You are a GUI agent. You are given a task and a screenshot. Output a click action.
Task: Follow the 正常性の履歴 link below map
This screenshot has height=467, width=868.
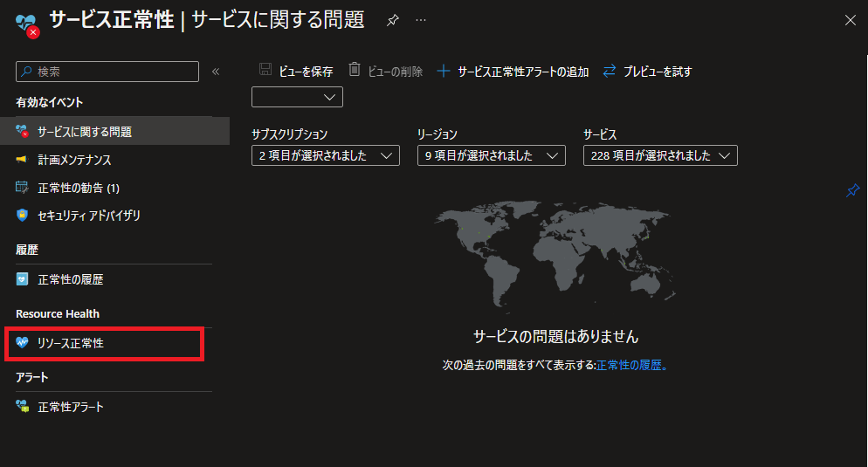(x=632, y=365)
